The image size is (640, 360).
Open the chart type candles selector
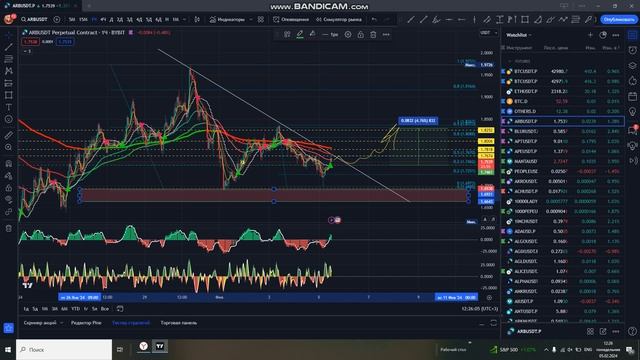(x=197, y=20)
